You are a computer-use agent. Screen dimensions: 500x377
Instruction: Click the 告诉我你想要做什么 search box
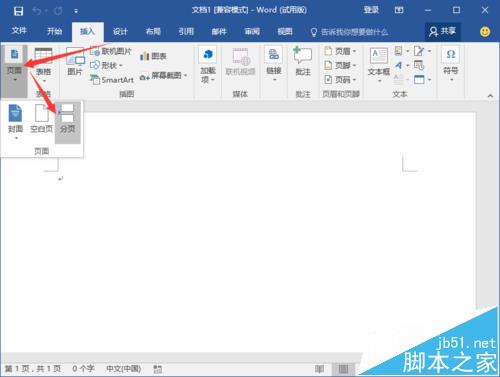tap(349, 32)
